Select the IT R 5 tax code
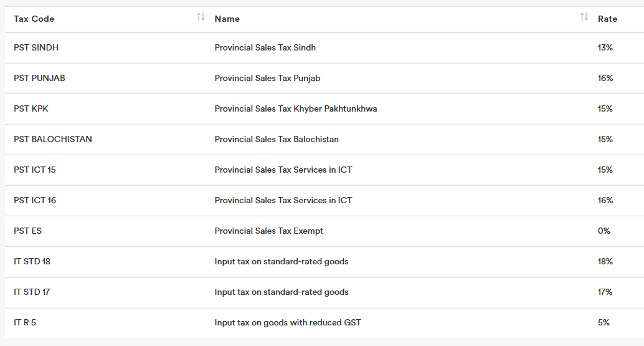Image resolution: width=644 pixels, height=346 pixels. pyautogui.click(x=25, y=322)
